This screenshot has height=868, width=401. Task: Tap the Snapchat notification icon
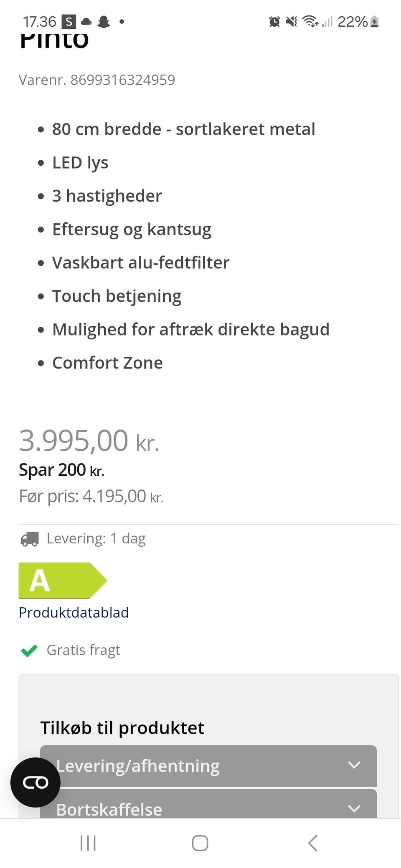(x=104, y=22)
